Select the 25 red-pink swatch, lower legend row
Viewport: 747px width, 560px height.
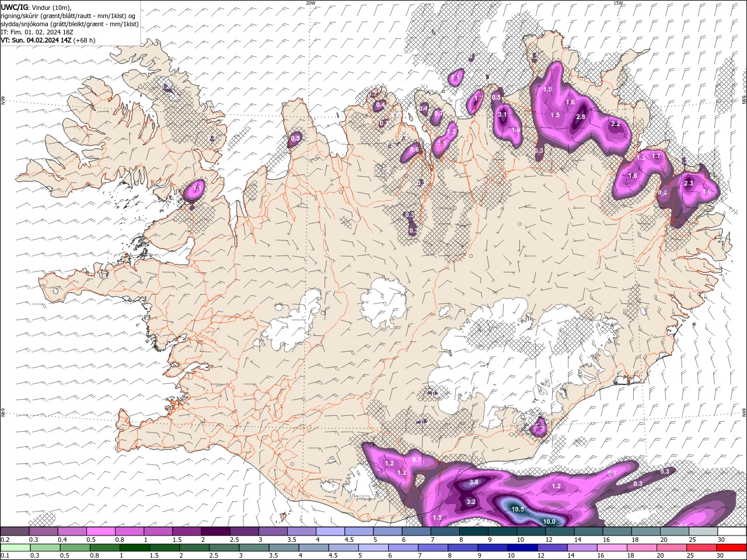click(x=701, y=548)
